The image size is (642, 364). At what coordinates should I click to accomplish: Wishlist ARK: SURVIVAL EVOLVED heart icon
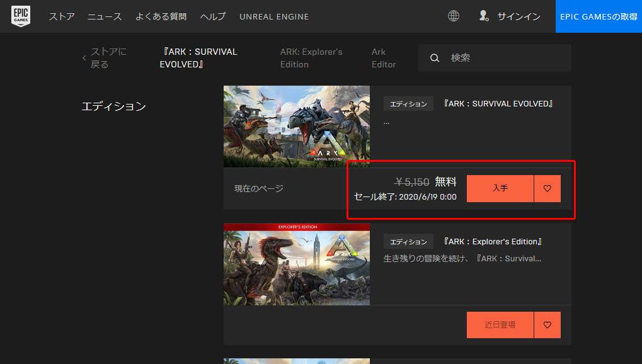coord(547,188)
